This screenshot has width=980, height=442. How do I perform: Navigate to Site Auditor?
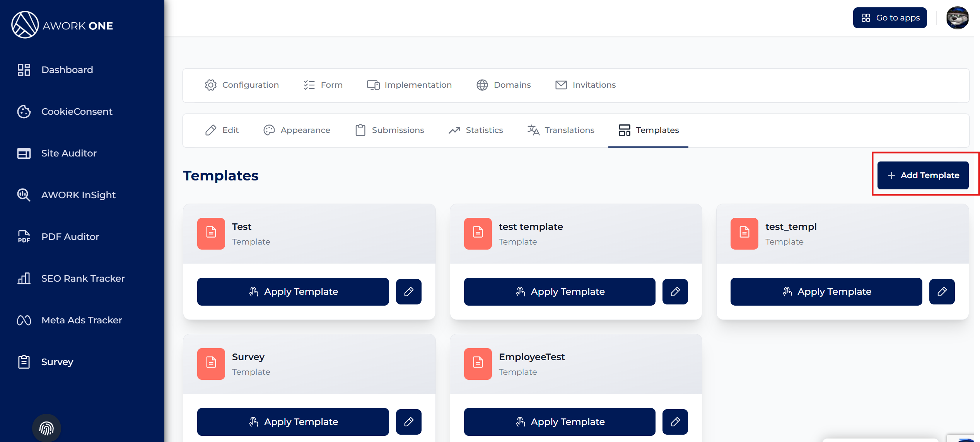coord(69,153)
